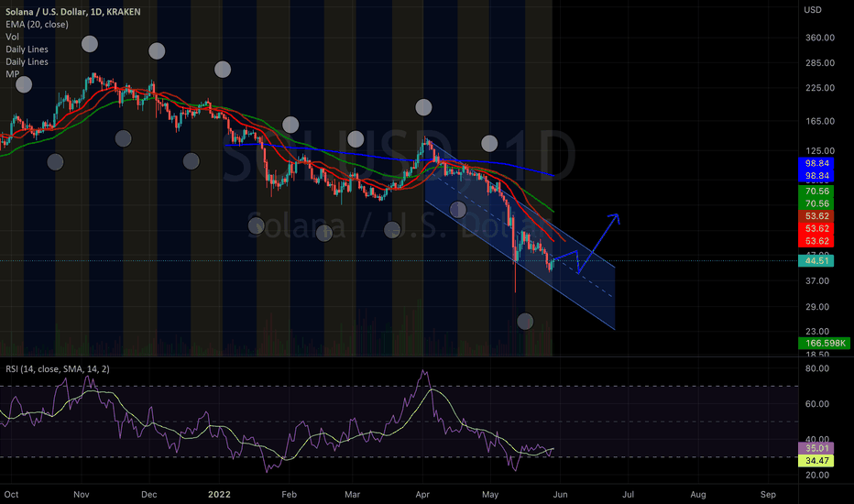Click the 23.00 price axis label
Viewport: 854px width, 504px height.
(x=817, y=332)
